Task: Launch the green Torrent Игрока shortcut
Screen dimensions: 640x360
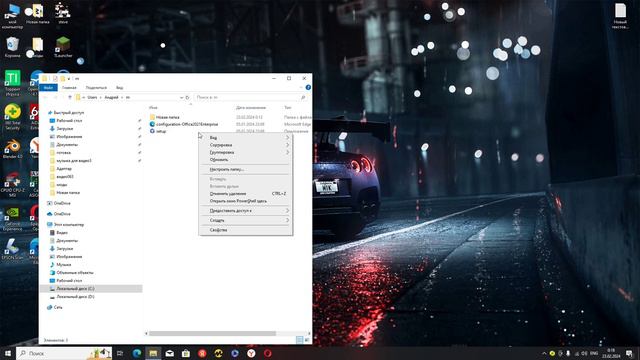Action: (x=12, y=83)
